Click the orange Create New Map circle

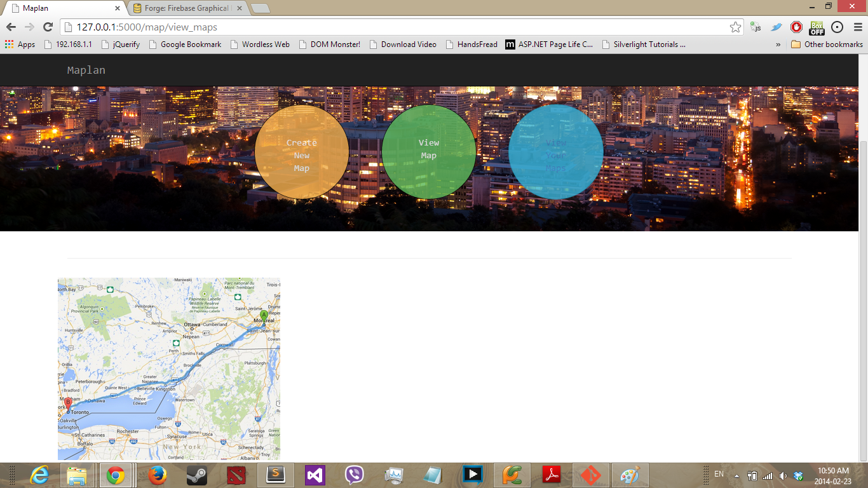[302, 152]
